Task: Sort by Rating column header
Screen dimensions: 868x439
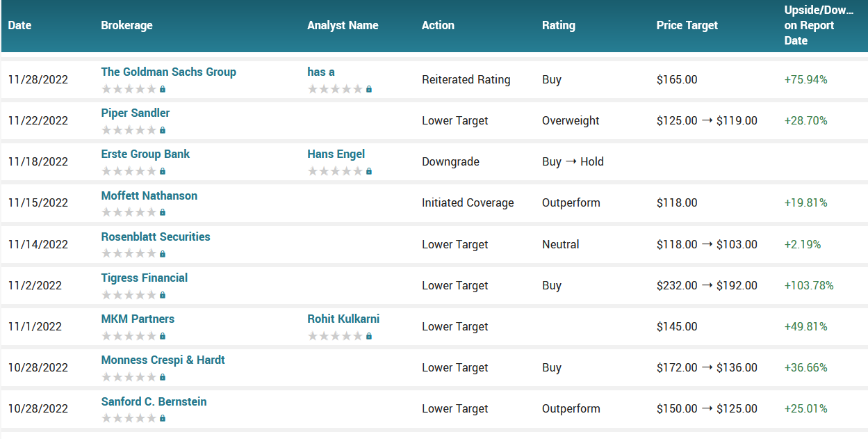Action: pos(558,25)
